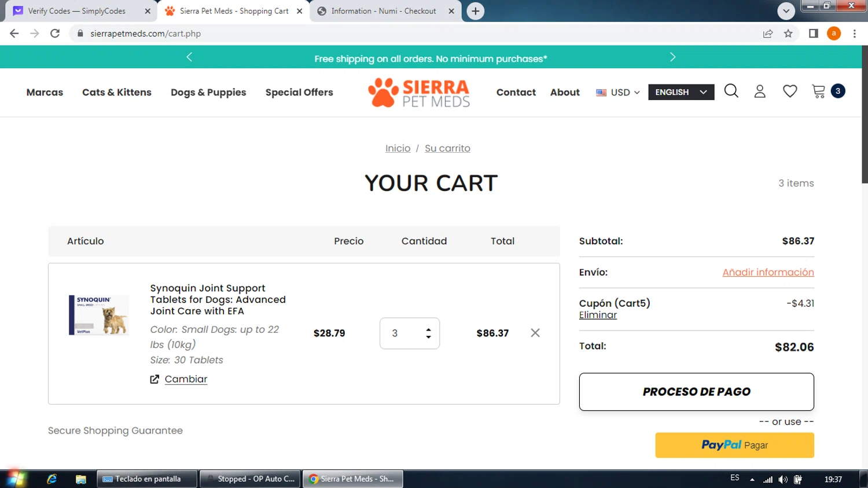This screenshot has width=868, height=488.
Task: Click the Su carrito breadcrumb link
Action: pos(447,148)
